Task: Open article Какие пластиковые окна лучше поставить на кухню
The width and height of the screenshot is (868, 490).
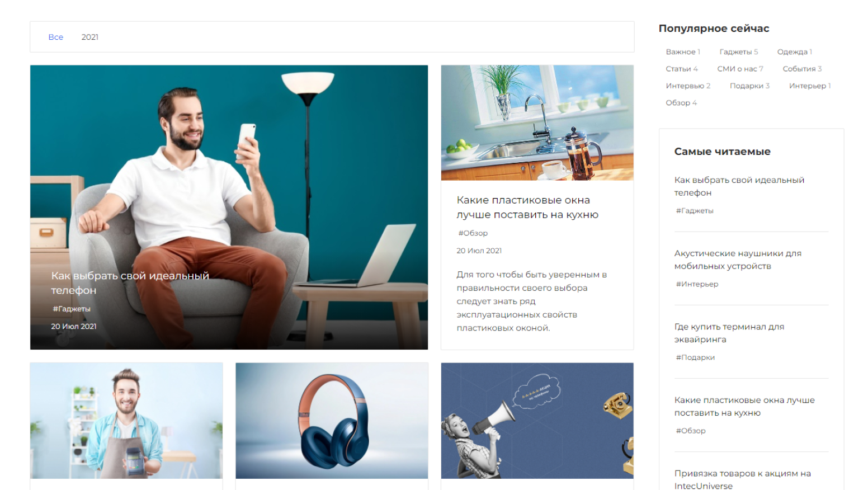Action: point(527,207)
